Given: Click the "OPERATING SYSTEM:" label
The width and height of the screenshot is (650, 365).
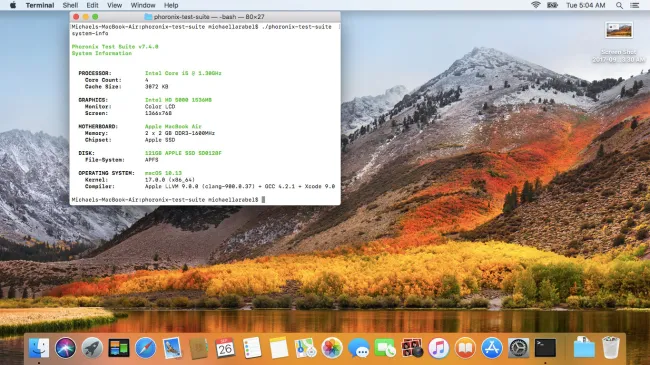Looking at the screenshot, I should click(x=107, y=173).
